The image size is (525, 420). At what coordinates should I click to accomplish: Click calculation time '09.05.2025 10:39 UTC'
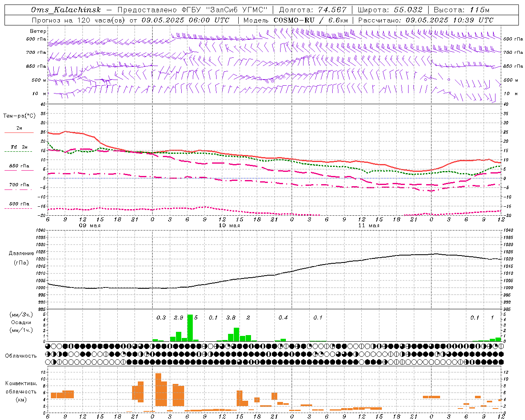[450, 20]
